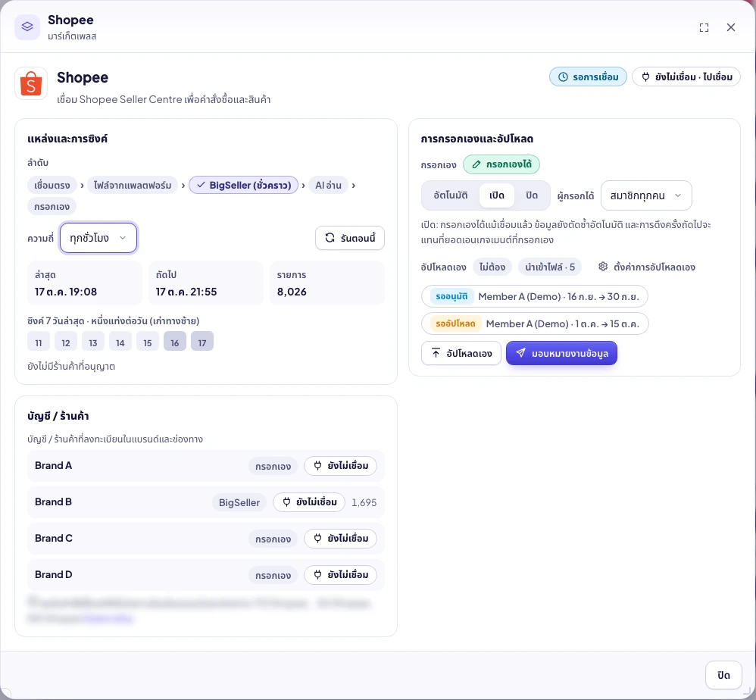Click the Brand C row name

54,538
